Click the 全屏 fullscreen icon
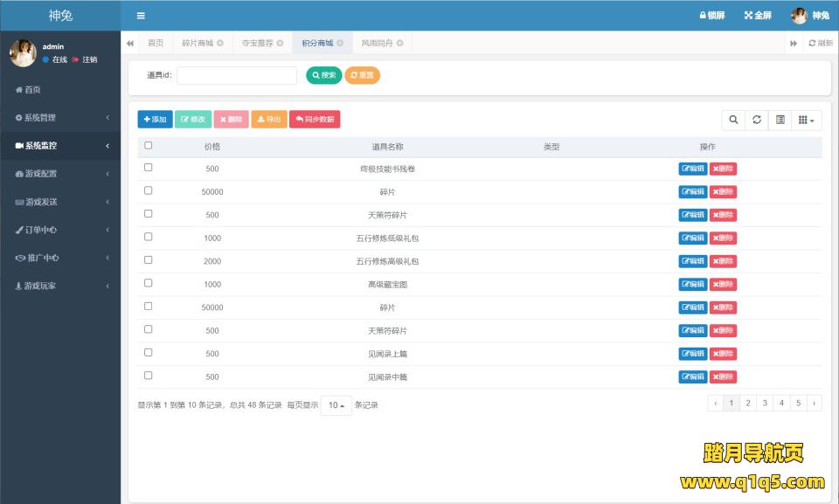 [748, 16]
